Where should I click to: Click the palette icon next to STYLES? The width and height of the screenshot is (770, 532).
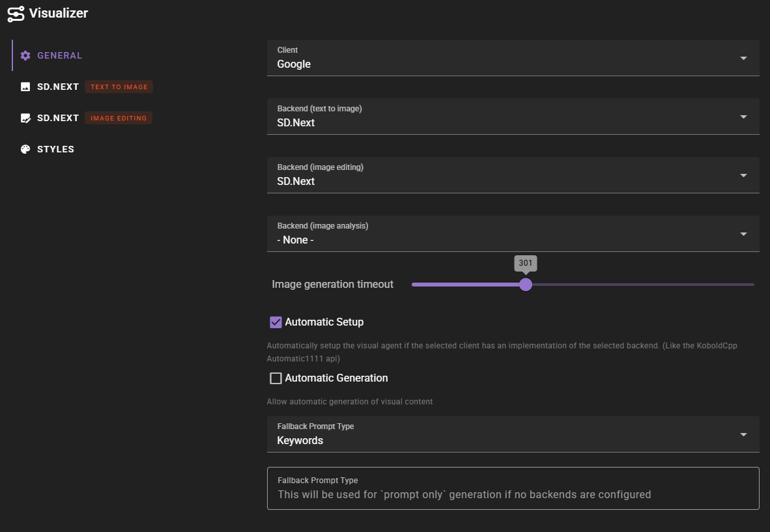tap(25, 148)
